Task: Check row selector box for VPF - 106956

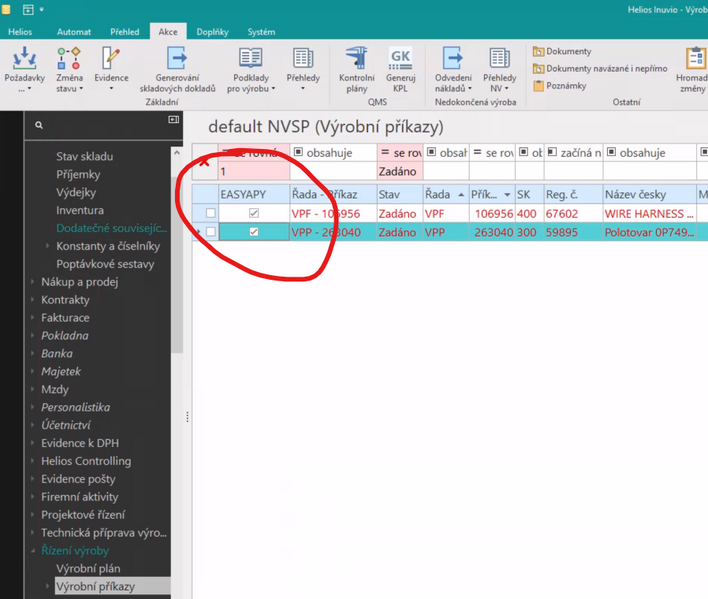Action: (210, 213)
